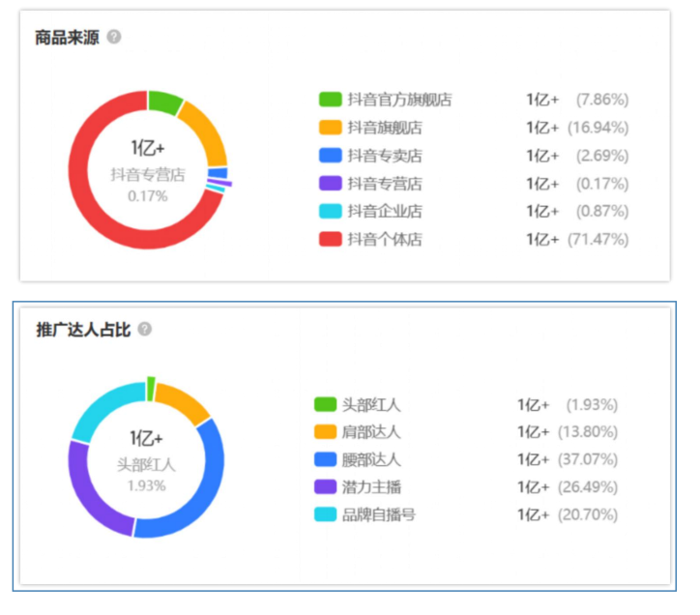Select the 腰部达人 legend label
Viewport: 700px width, 615px height.
click(x=371, y=459)
